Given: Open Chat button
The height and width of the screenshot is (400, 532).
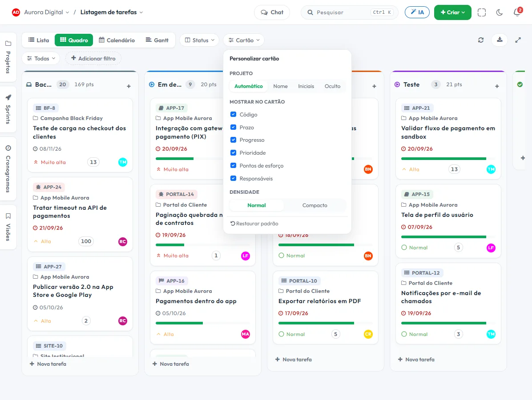Looking at the screenshot, I should (x=272, y=12).
